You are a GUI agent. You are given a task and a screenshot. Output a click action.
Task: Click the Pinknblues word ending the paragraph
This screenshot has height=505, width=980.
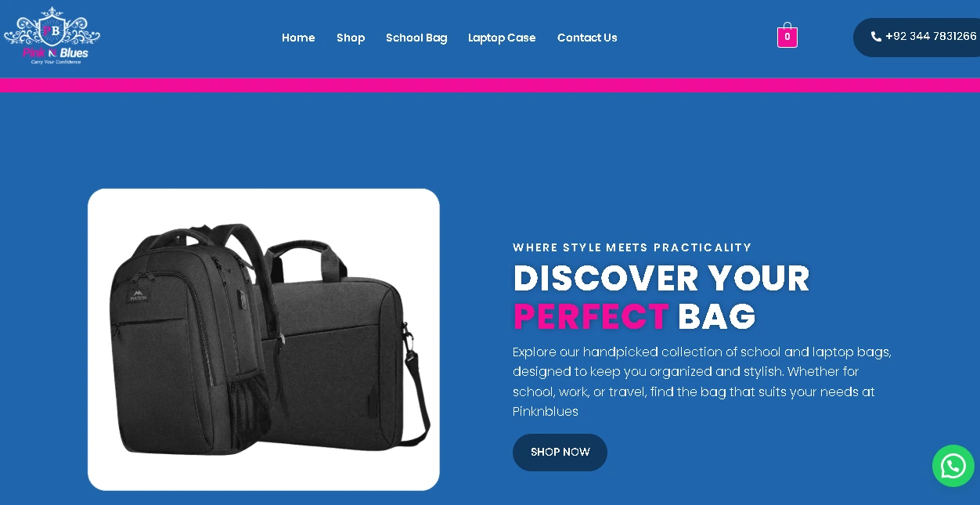tap(546, 411)
